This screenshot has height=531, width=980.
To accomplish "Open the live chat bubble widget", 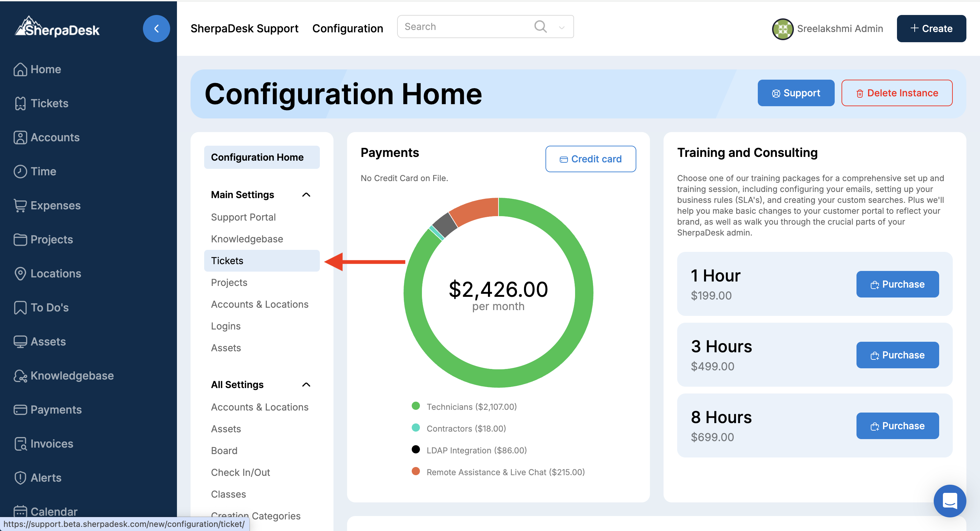I will pyautogui.click(x=950, y=501).
